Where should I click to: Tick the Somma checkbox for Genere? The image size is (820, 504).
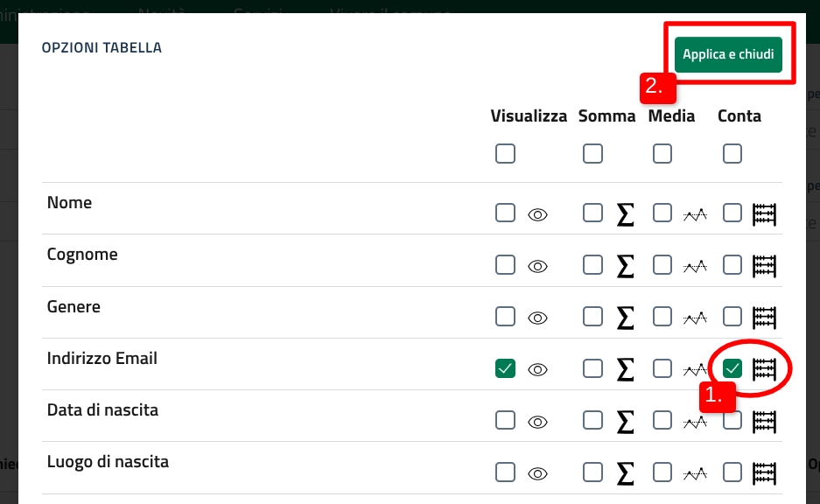(592, 317)
